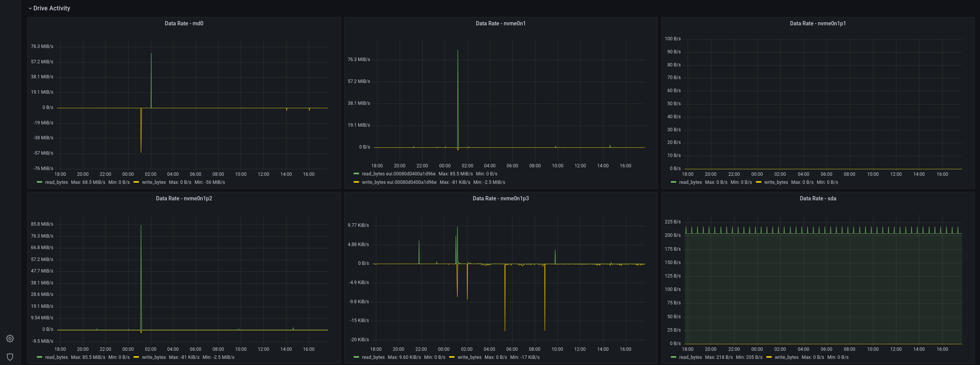Click "Max: 85.5 MiB/s" in nvme0n1 legend

(x=456, y=174)
